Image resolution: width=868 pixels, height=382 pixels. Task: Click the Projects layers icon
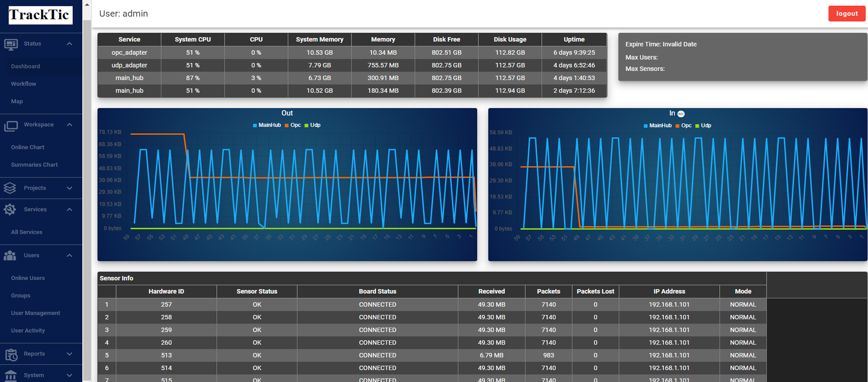pyautogui.click(x=10, y=188)
